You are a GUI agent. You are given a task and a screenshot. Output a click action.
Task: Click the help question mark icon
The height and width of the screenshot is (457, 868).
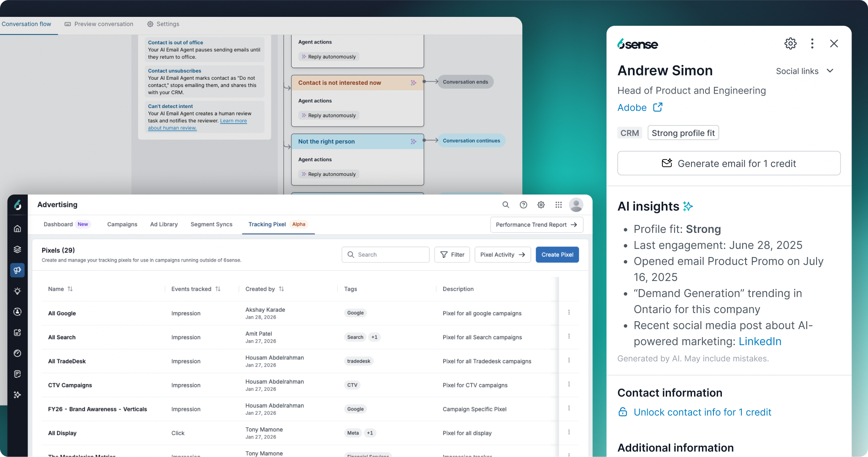523,205
